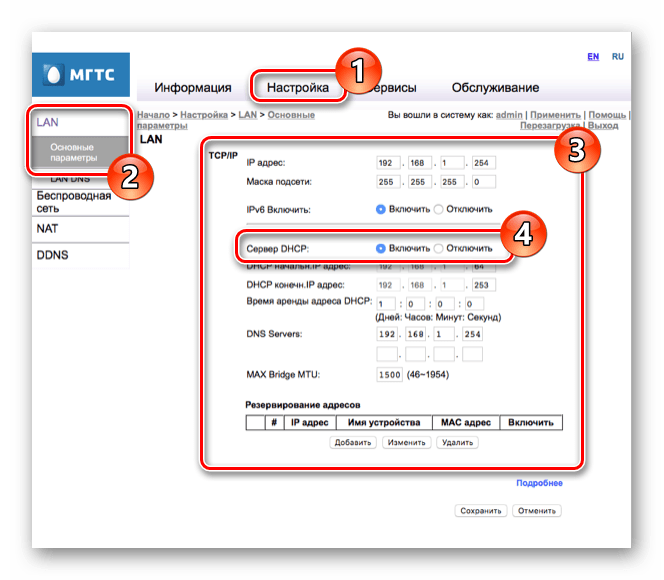
Task: Open the Информация tab
Action: 193,88
